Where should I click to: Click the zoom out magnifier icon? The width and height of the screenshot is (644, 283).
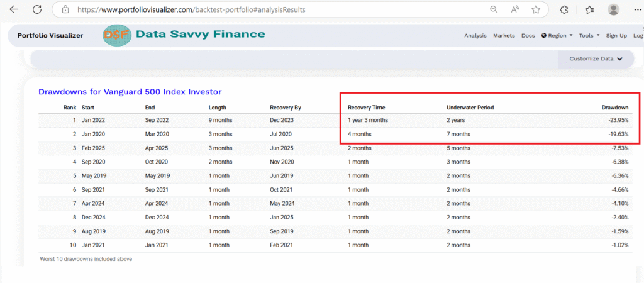[x=494, y=9]
